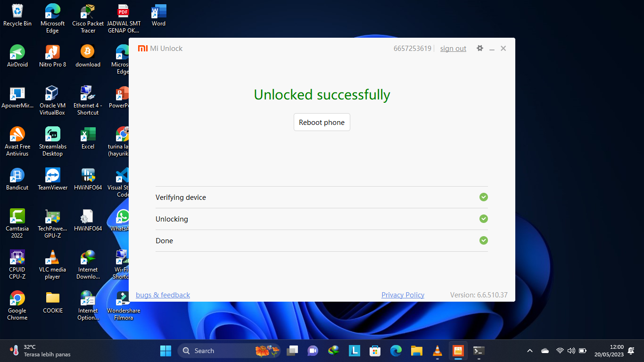Select the CPUID CPU-Z icon
Viewport: 644px width, 362px height.
(x=17, y=264)
